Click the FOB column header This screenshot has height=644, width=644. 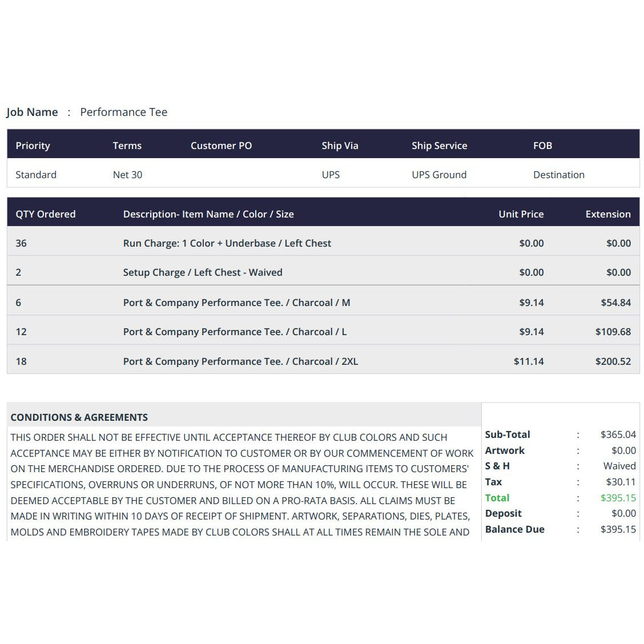tap(542, 146)
